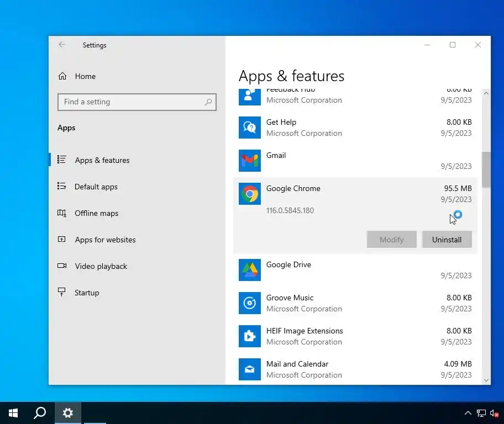This screenshot has height=424, width=504.
Task: Click the Startup icon in sidebar
Action: pyautogui.click(x=61, y=292)
